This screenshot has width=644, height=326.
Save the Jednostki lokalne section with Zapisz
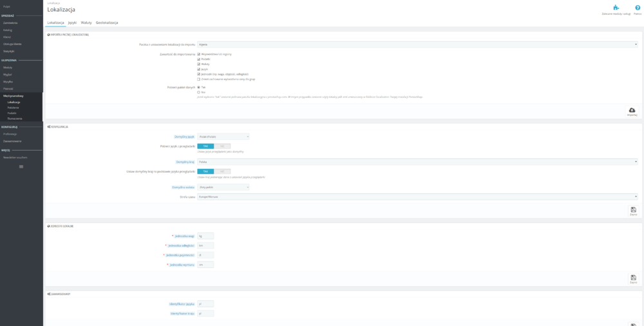click(x=633, y=279)
